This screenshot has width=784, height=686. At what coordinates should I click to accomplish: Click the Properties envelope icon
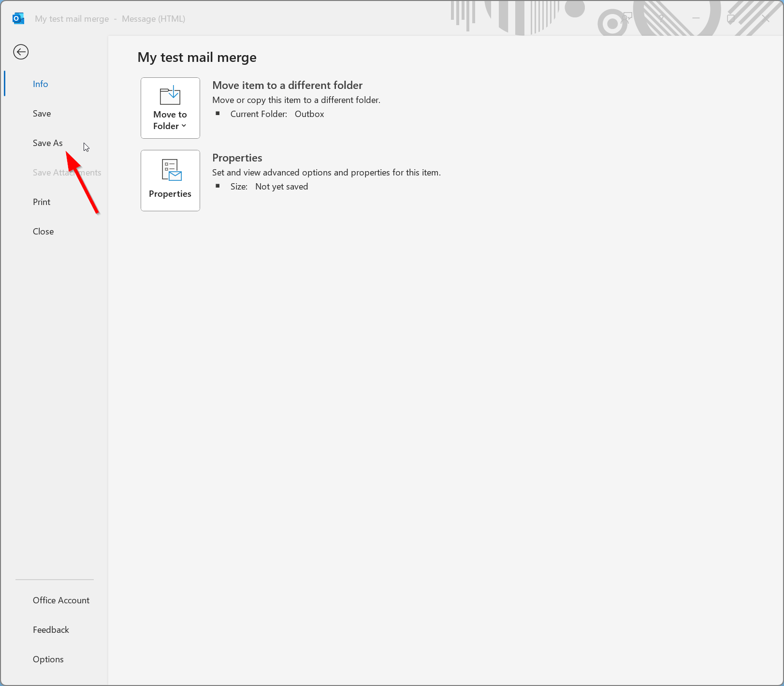pos(171,170)
